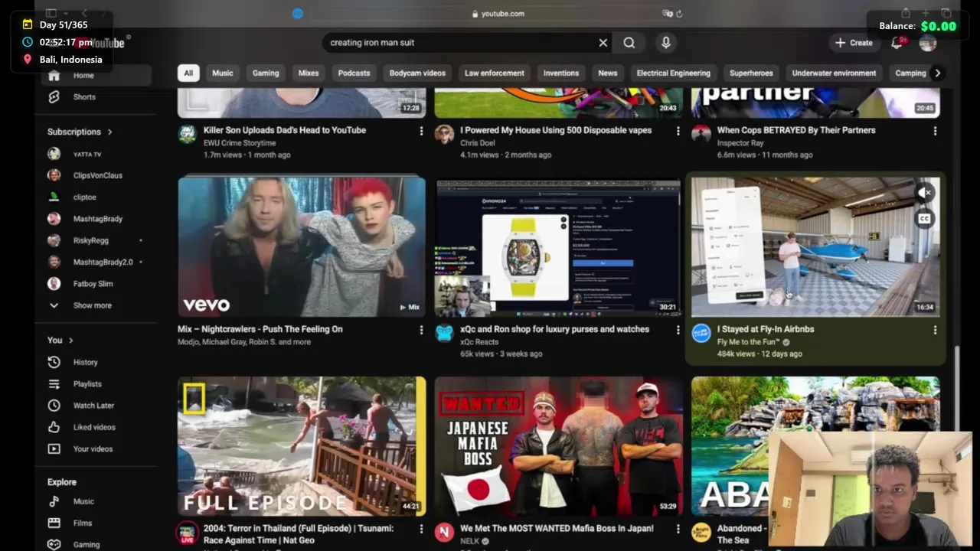Select the Law enforcement chip

point(495,73)
